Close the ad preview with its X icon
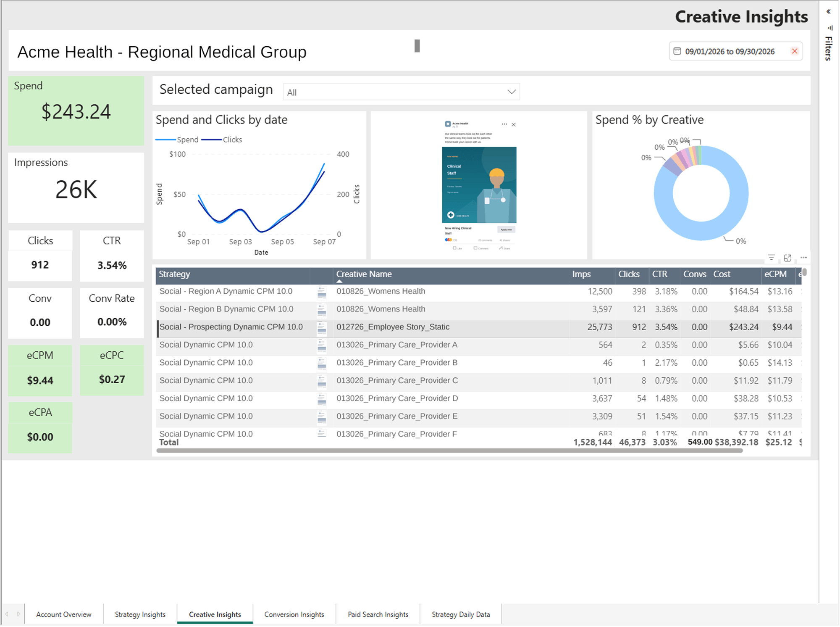 coord(514,124)
